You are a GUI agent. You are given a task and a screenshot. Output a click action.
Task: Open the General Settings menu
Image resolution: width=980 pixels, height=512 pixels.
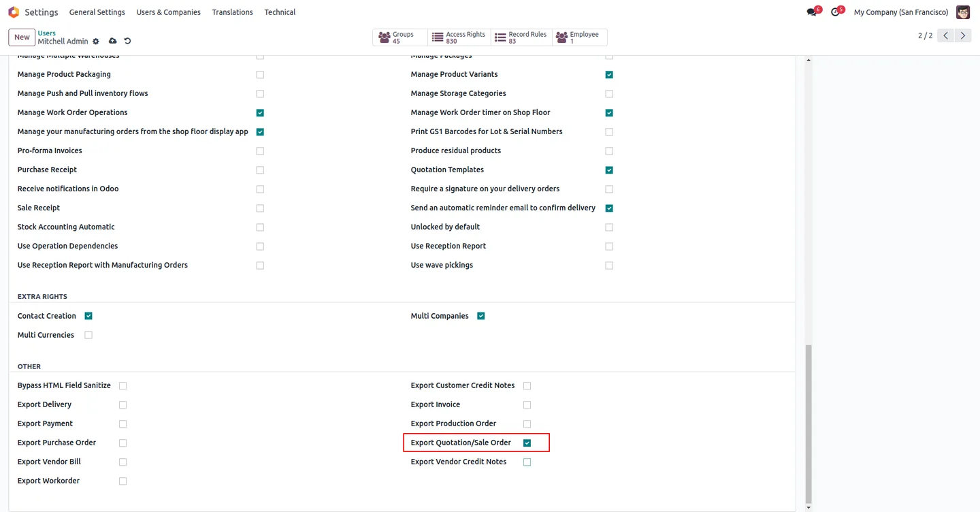click(97, 12)
